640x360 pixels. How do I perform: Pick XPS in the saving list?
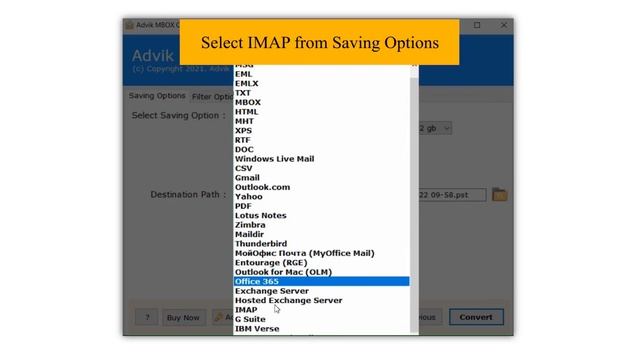pyautogui.click(x=322, y=131)
